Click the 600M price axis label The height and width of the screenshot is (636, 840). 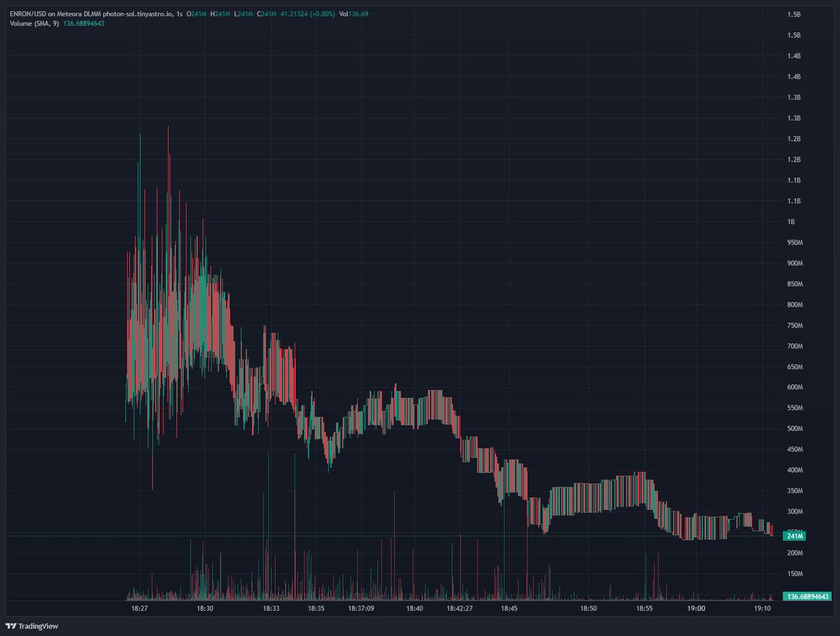(794, 387)
